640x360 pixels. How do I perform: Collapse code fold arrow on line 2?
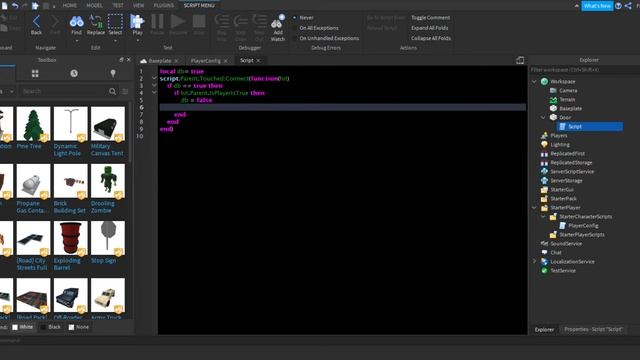(x=154, y=78)
